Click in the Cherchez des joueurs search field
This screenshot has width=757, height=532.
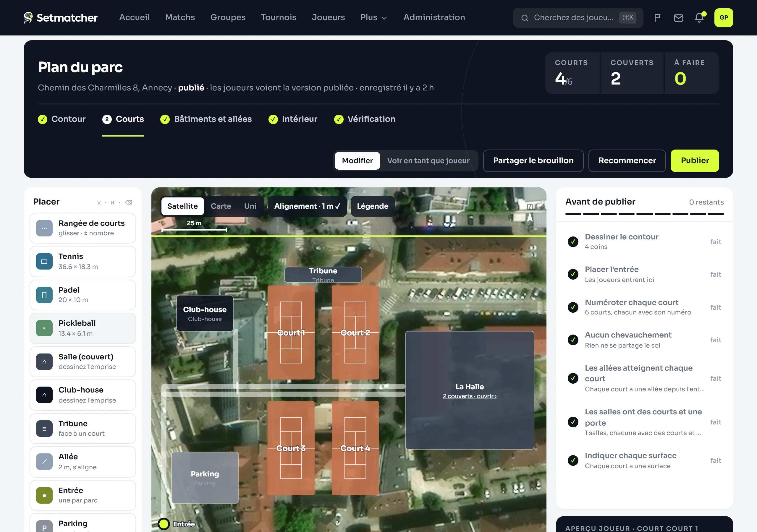click(578, 18)
